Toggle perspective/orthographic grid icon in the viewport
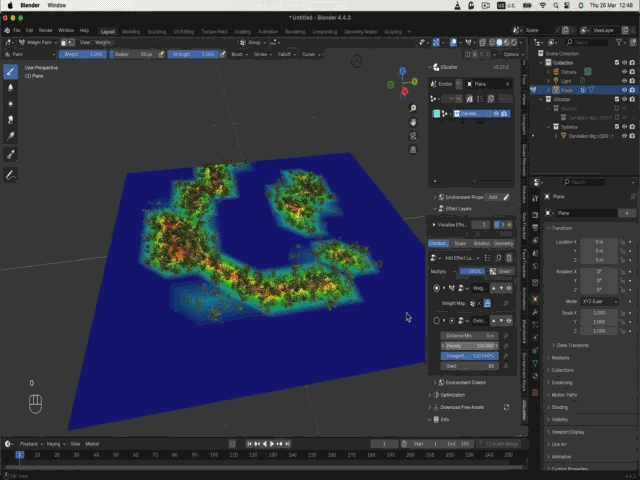This screenshot has height=480, width=640. (413, 149)
